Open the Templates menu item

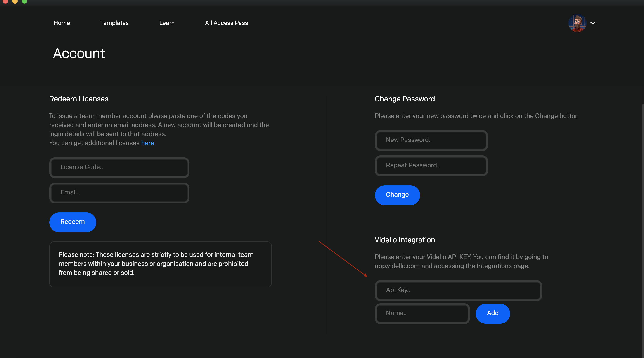click(114, 23)
